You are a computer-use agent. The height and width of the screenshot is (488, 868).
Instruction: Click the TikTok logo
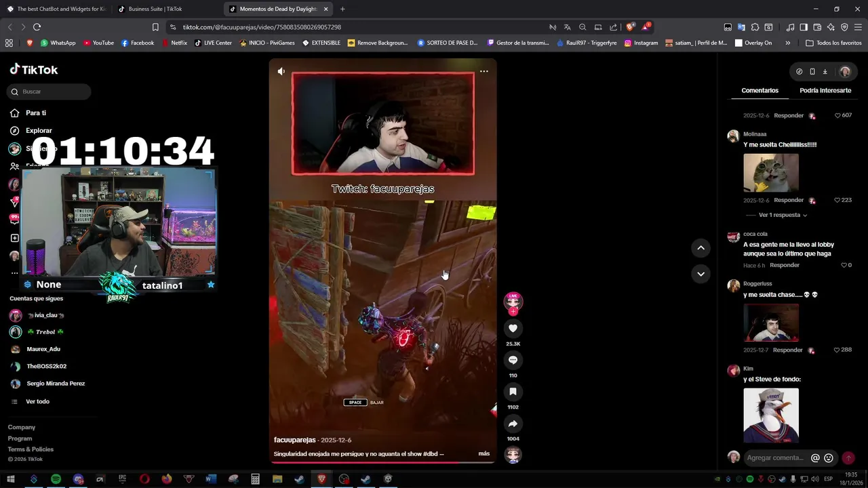(x=34, y=69)
